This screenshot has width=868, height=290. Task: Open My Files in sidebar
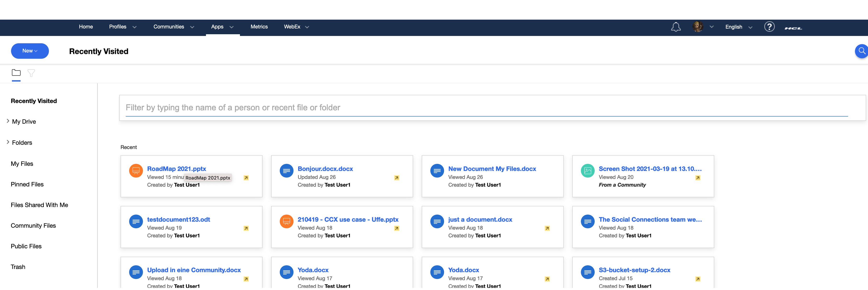22,164
